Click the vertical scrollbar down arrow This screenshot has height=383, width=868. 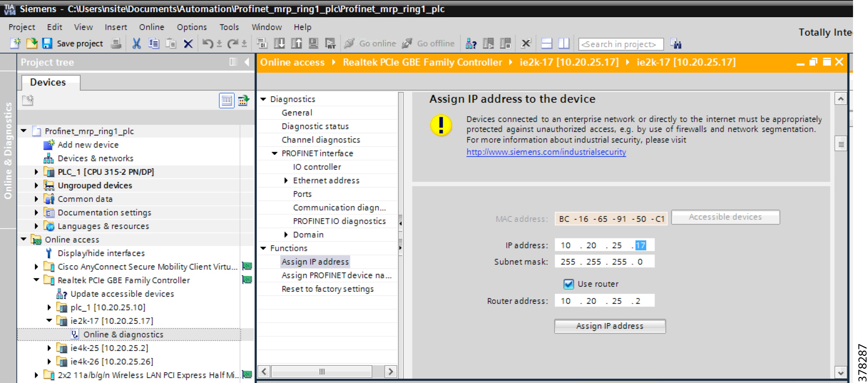[x=841, y=373]
